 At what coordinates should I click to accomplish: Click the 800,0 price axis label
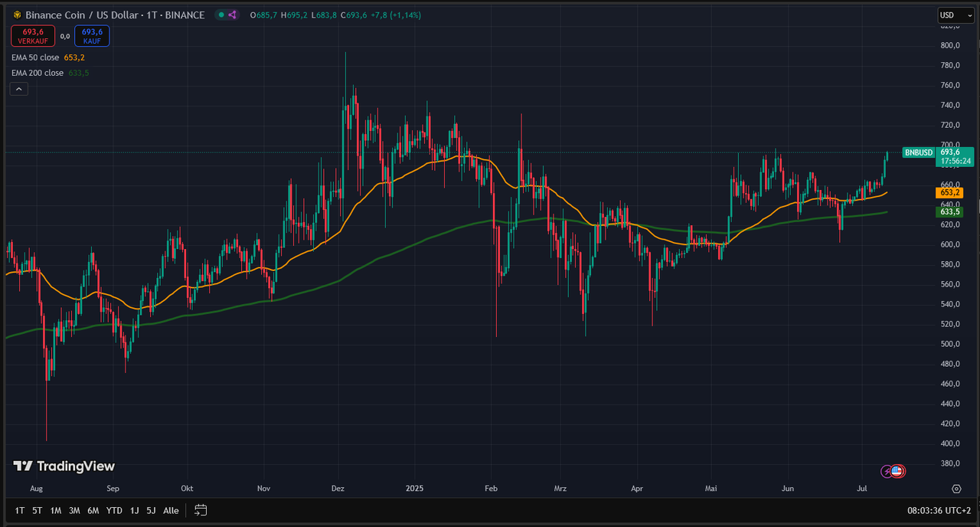949,45
